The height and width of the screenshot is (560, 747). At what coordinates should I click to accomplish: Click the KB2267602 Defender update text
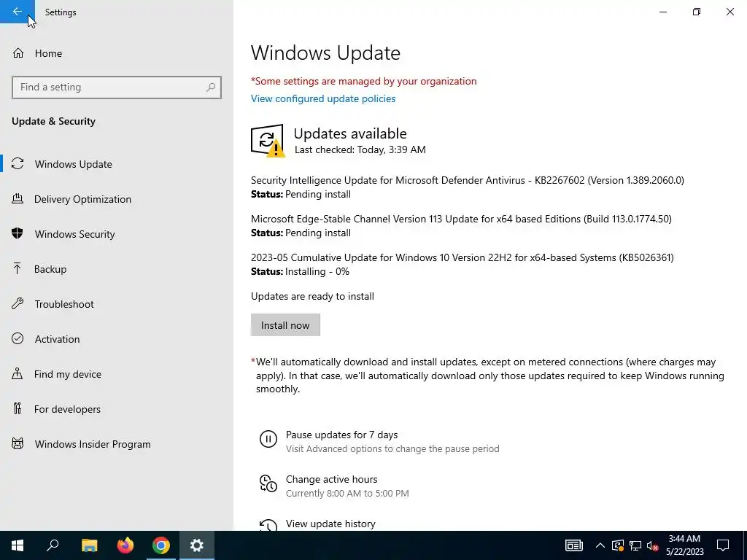click(468, 181)
